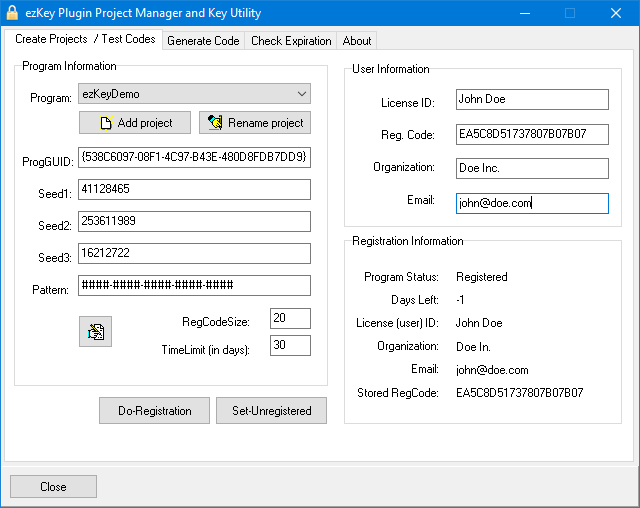The image size is (640, 508).
Task: Click registration email value john@doe.com
Action: (492, 370)
